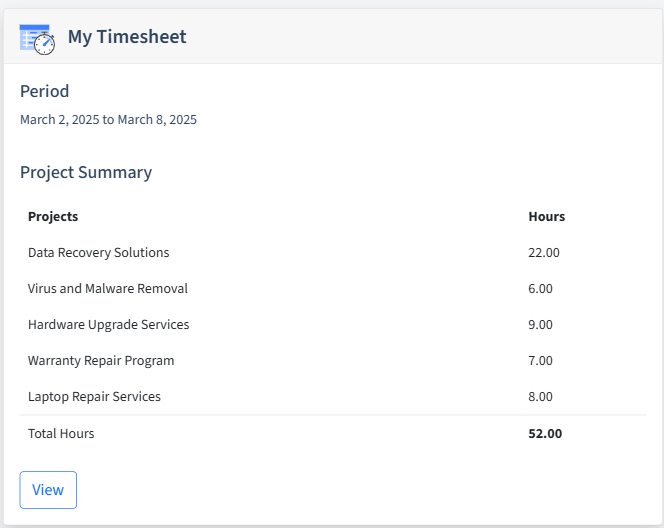Click the Total Hours label
Screen dimensions: 664x528
61,434
